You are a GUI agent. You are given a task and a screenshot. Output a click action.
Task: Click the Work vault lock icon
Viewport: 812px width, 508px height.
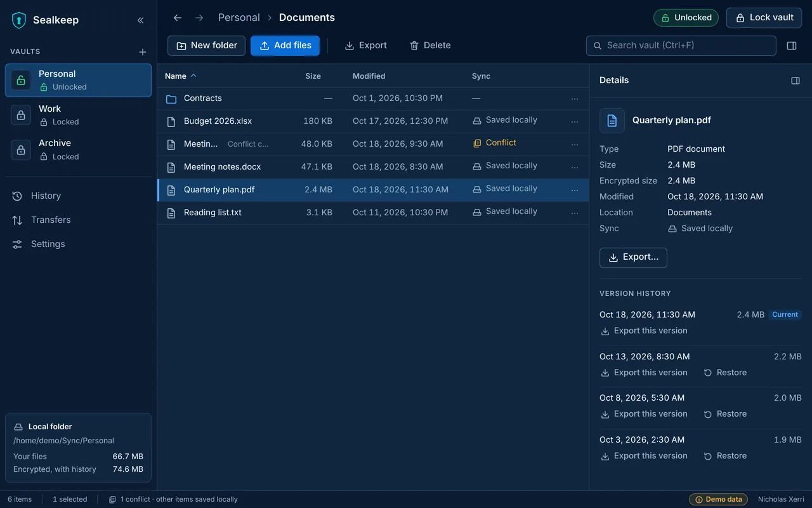click(x=21, y=115)
